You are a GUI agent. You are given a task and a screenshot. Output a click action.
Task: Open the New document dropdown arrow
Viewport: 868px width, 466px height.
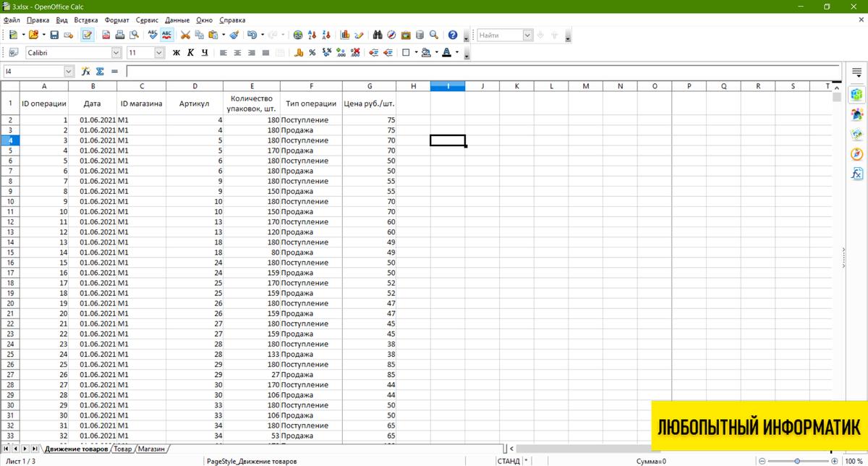(x=23, y=35)
